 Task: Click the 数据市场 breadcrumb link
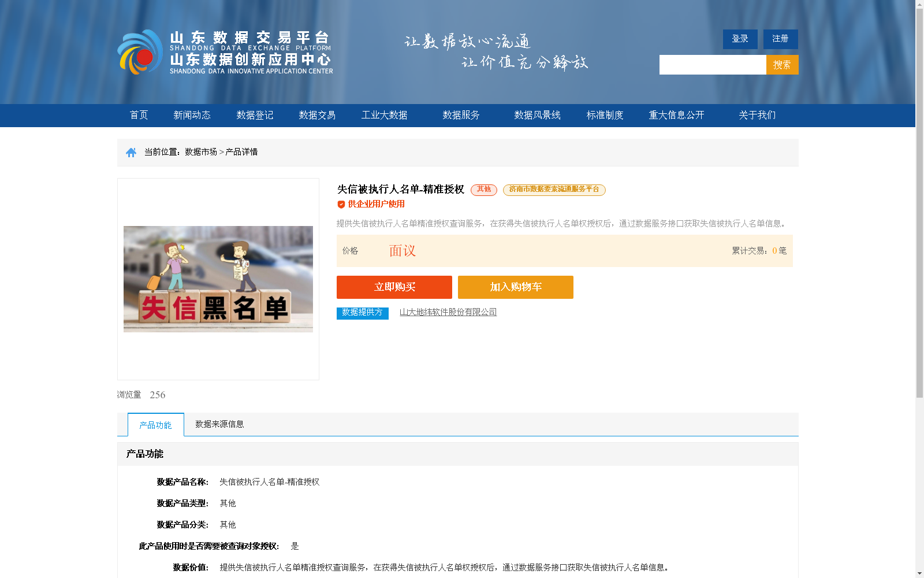click(201, 152)
